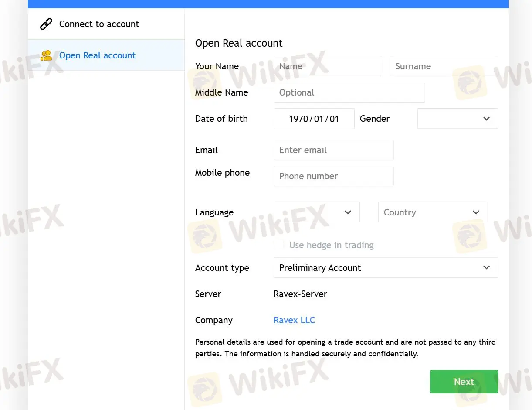This screenshot has width=532, height=410.
Task: Focus the Enter email field
Action: [333, 150]
